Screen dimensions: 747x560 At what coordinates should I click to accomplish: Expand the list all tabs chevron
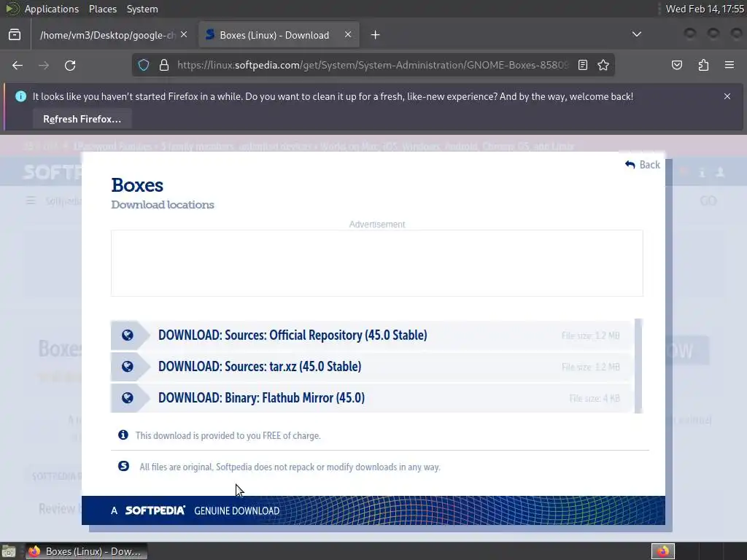(636, 34)
